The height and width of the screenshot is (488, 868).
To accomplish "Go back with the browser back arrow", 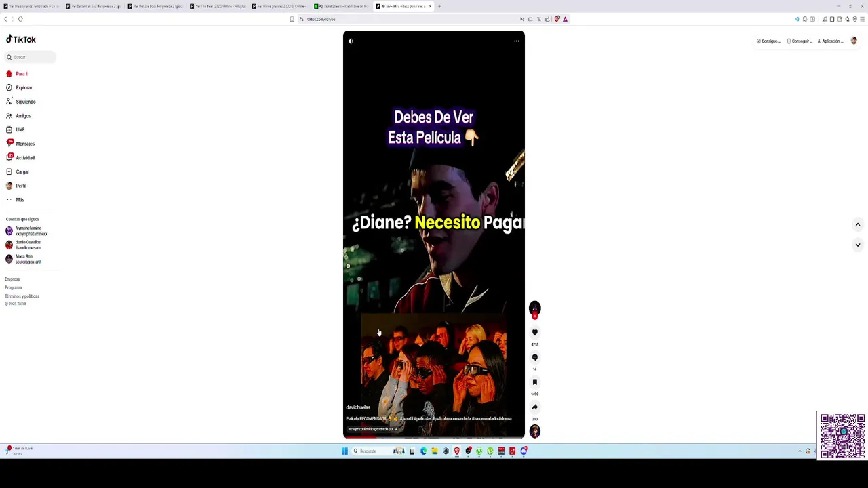I will [x=6, y=19].
